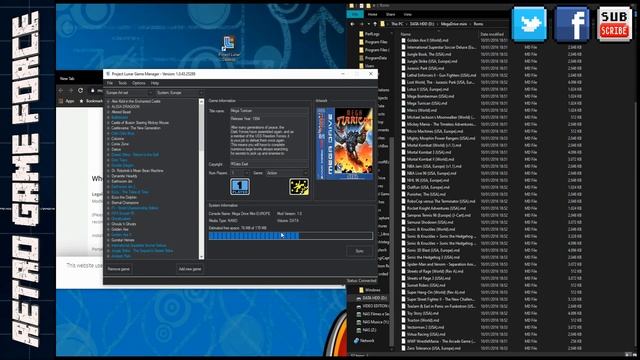Click the reload icon in the browser

(80, 90)
